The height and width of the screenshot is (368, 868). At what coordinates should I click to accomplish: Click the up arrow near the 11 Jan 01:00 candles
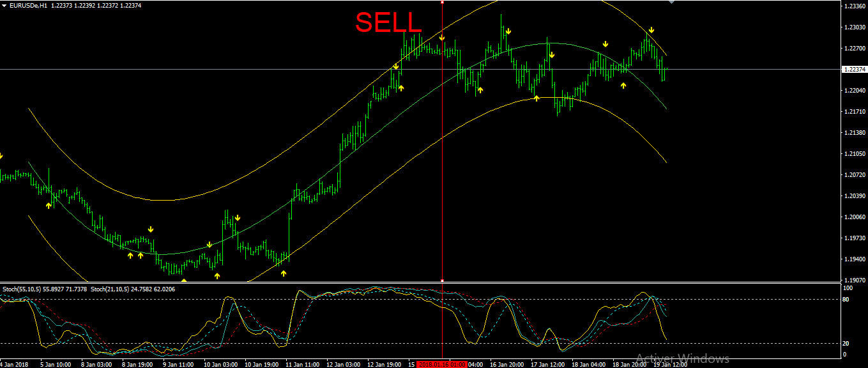284,273
